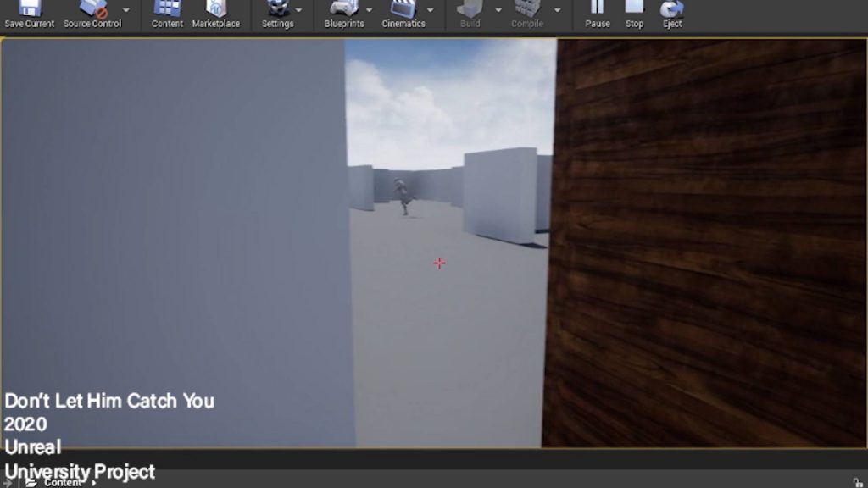
Task: Stop the play-in-editor session
Action: 634,15
